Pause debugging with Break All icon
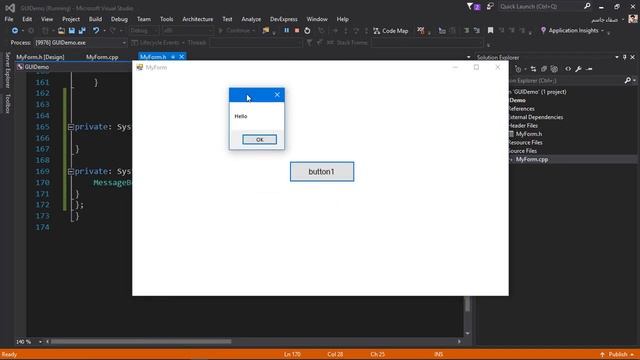The width and height of the screenshot is (640, 360). pyautogui.click(x=287, y=31)
